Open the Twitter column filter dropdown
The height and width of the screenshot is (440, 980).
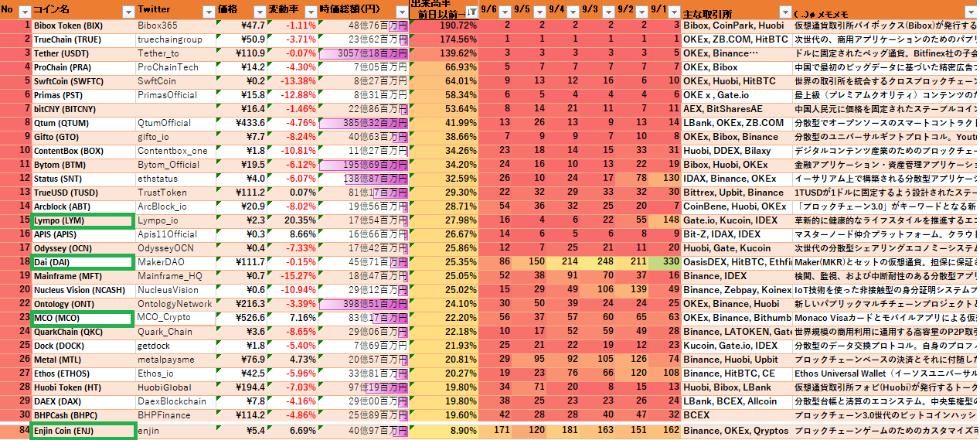tap(207, 12)
